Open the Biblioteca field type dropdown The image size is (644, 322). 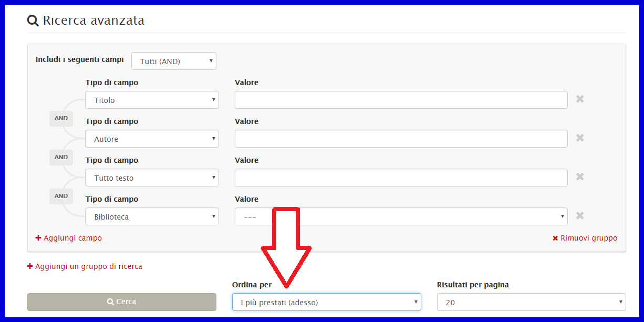click(x=152, y=216)
